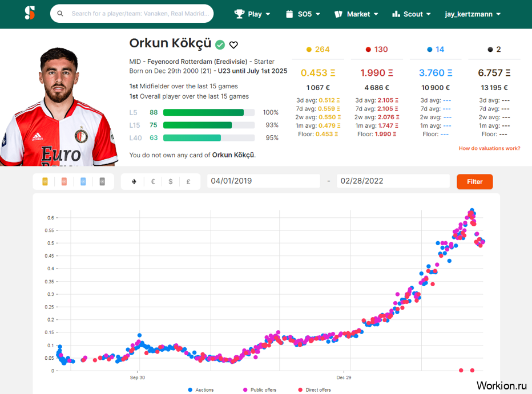
Task: Click the L5 score value 88
Action: click(154, 112)
